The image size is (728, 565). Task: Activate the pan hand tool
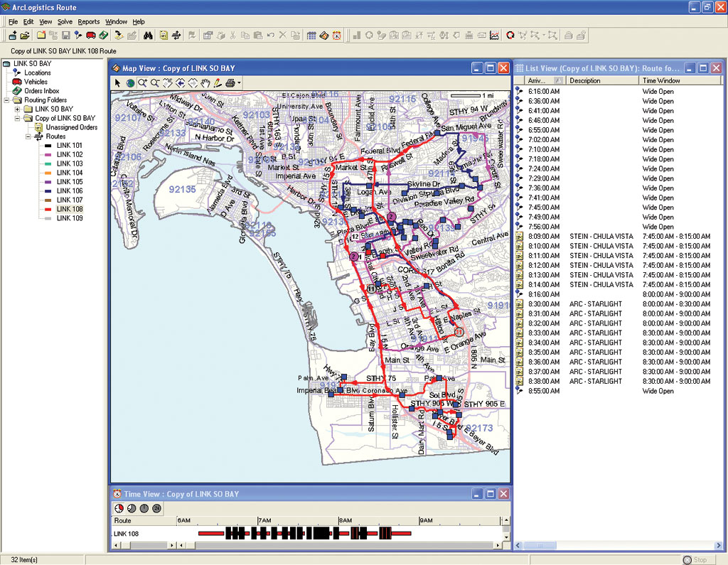(x=205, y=83)
